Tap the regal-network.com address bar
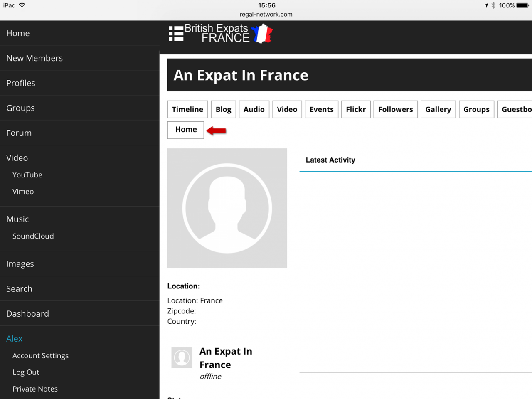 click(266, 14)
